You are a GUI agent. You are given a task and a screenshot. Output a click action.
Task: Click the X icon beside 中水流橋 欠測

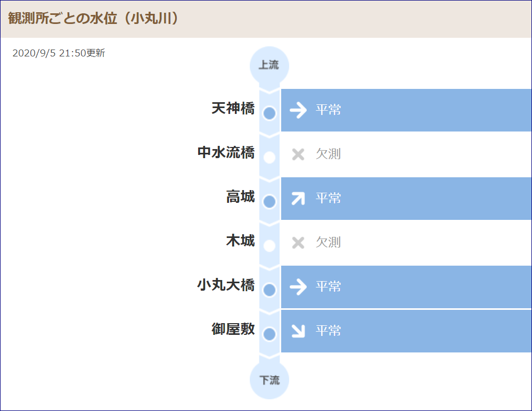(298, 154)
